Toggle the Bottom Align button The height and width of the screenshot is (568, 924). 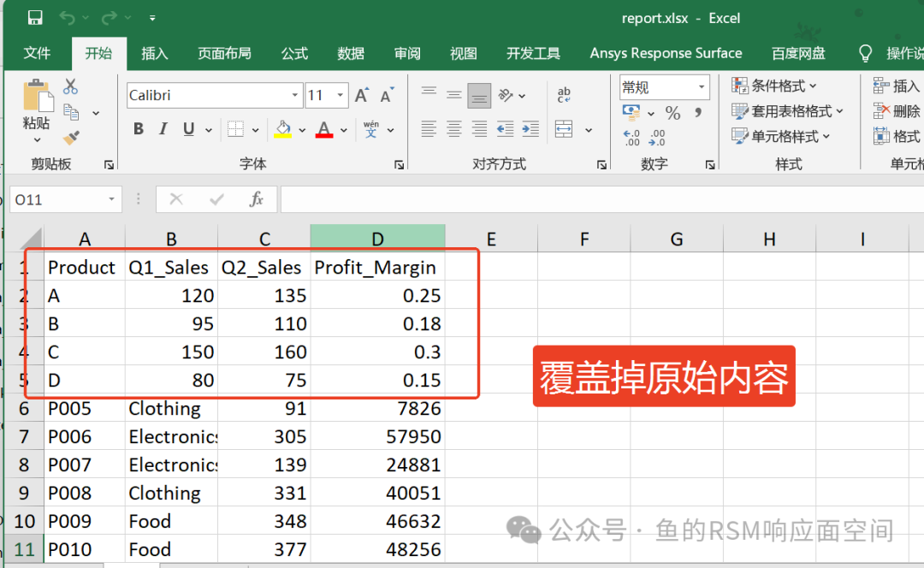[479, 96]
